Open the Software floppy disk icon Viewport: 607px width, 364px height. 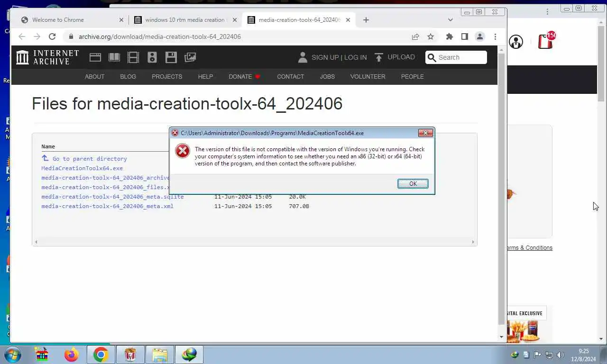pos(171,57)
